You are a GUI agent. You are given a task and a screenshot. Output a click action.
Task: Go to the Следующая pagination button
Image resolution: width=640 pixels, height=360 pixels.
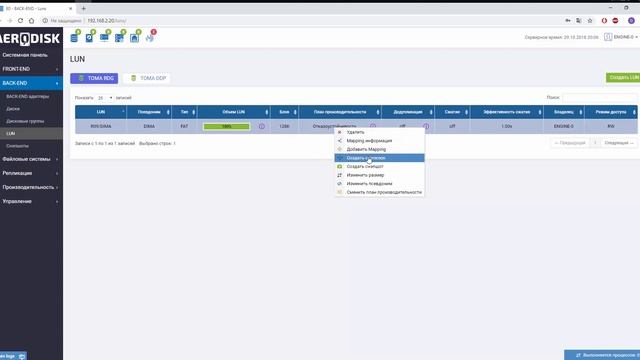(619, 143)
